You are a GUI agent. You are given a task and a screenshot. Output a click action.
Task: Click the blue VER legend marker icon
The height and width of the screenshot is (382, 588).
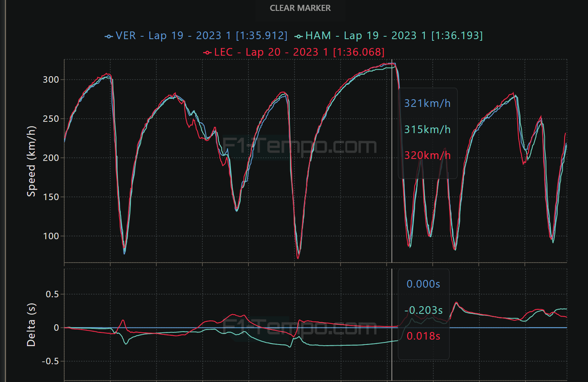pyautogui.click(x=109, y=36)
